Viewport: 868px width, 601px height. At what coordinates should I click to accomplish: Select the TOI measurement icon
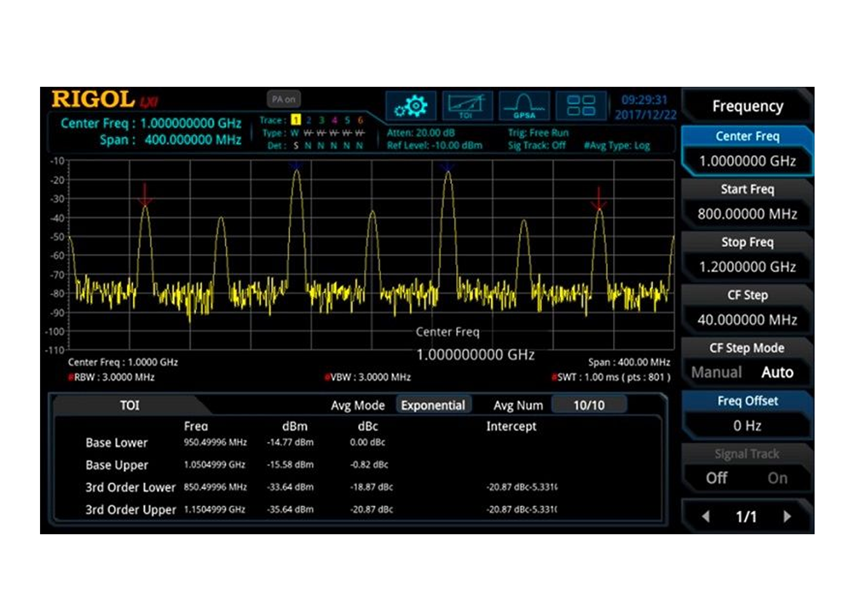tap(467, 106)
